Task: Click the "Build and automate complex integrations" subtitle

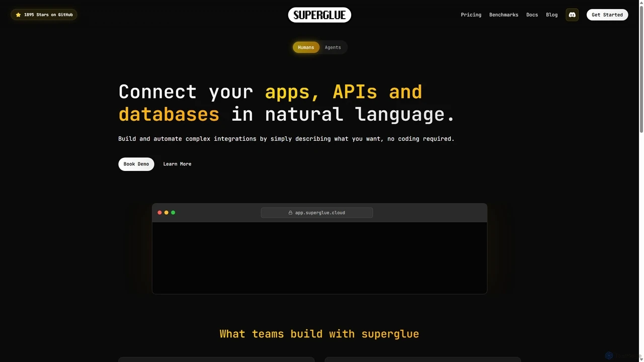Action: coord(286,139)
